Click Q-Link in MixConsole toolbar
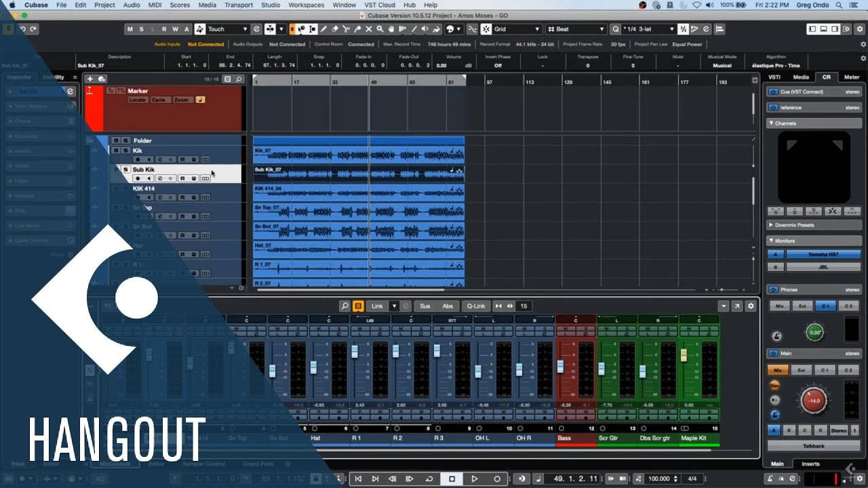This screenshot has width=868, height=488. [476, 306]
